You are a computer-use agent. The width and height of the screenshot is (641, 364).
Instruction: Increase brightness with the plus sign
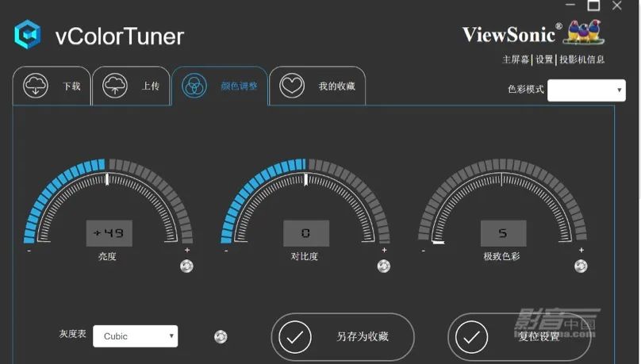pyautogui.click(x=187, y=251)
